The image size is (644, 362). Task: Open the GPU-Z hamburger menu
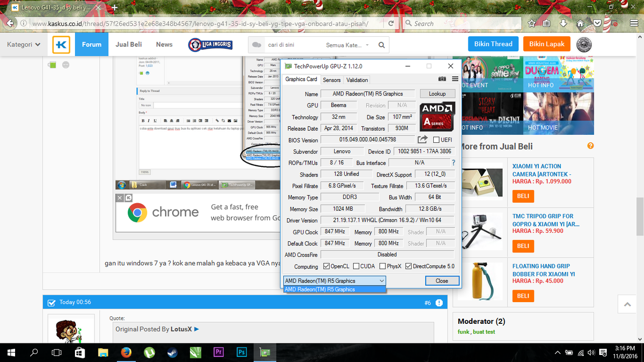tap(455, 79)
